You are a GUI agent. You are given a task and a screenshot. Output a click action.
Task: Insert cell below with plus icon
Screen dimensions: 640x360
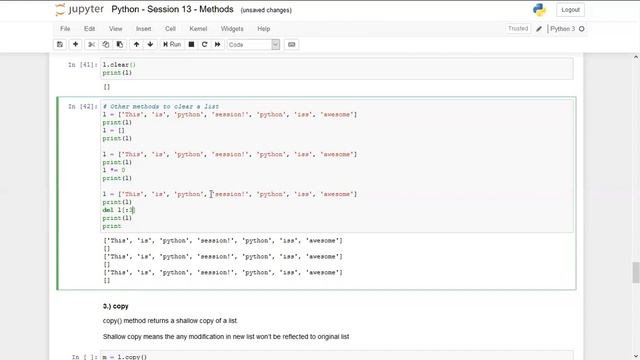[x=76, y=44]
